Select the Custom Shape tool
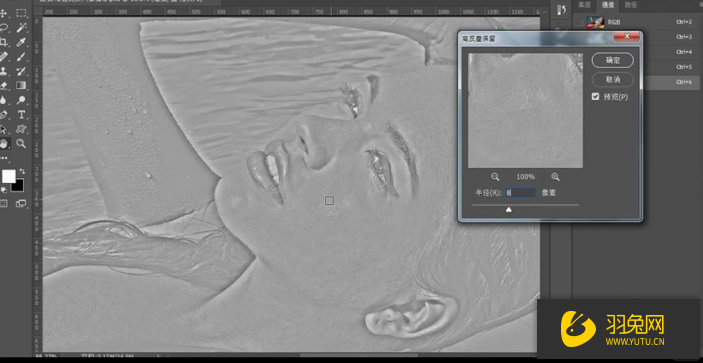Viewport: 703px width, 363px height. pyautogui.click(x=21, y=129)
